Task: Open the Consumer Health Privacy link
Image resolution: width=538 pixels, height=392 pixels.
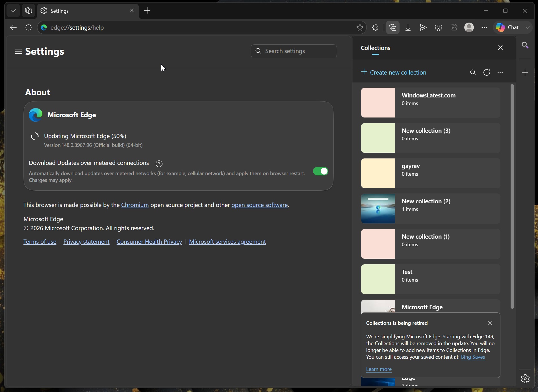Action: click(x=149, y=242)
